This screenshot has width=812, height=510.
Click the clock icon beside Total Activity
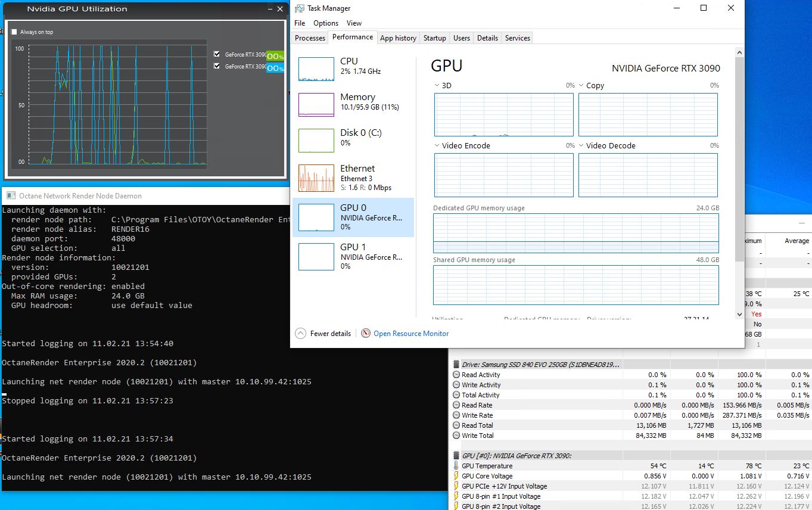pos(456,395)
